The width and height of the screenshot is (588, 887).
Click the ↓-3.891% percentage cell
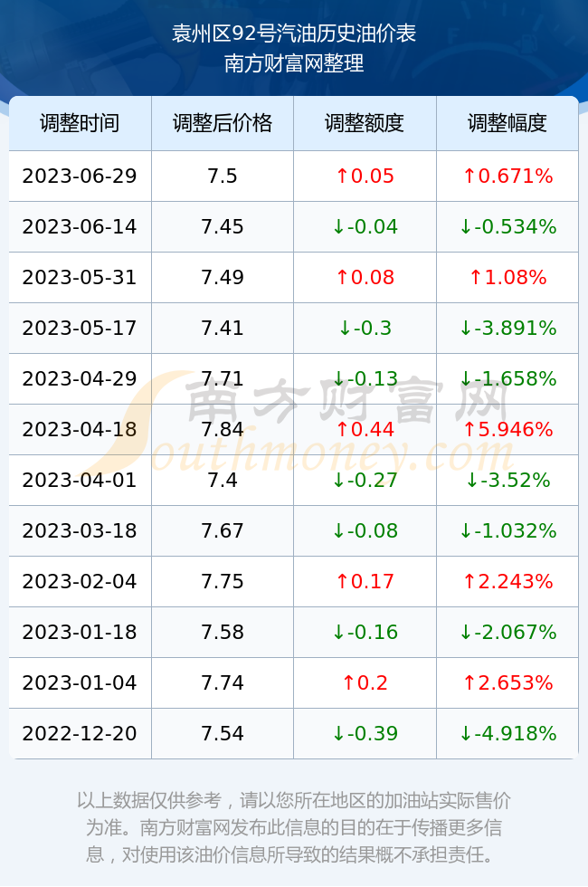coord(507,328)
